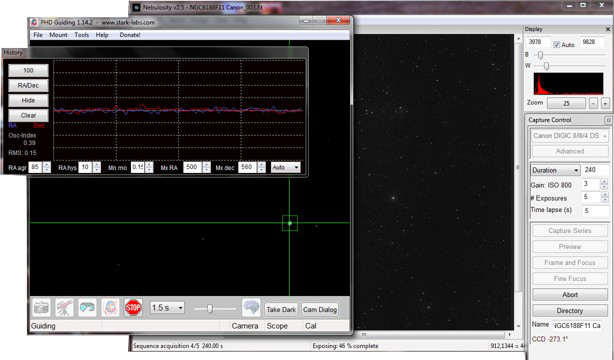Open the File menu in PHD Guiding
The height and width of the screenshot is (360, 614).
38,35
